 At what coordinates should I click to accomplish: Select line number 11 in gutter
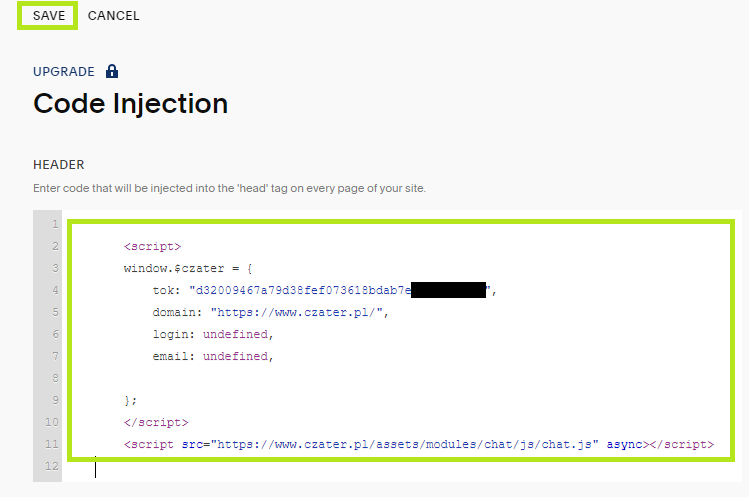pyautogui.click(x=52, y=444)
